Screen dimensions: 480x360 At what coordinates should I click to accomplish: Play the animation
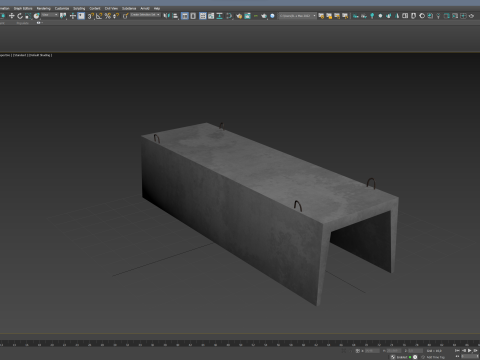[x=469, y=351]
